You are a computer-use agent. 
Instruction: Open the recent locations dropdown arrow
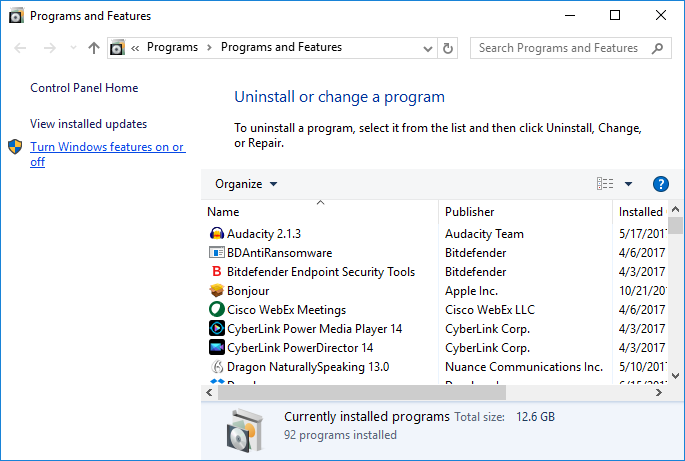tap(73, 48)
